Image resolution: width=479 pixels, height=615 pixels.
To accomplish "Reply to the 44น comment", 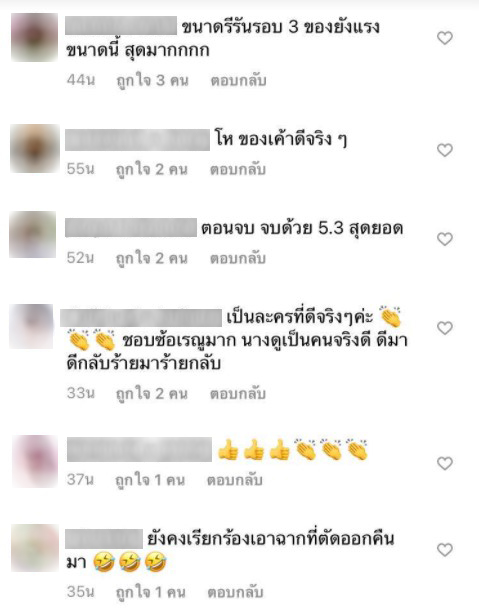I will 239,80.
